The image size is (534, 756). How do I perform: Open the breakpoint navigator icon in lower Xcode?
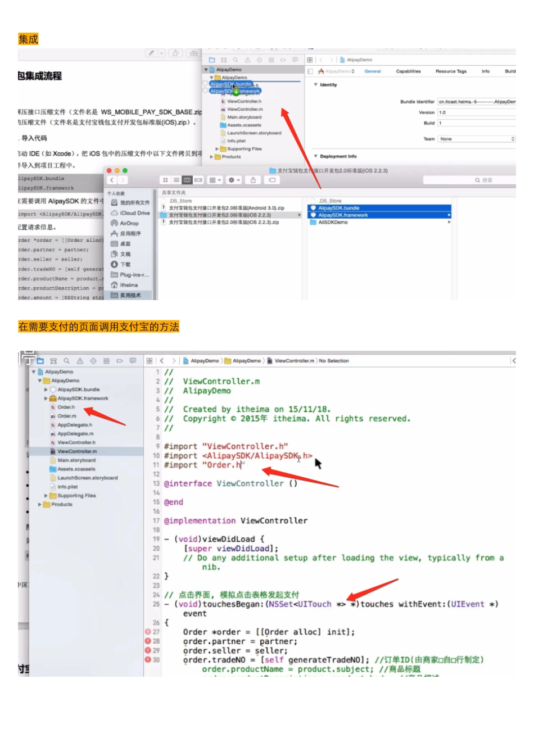(x=119, y=361)
